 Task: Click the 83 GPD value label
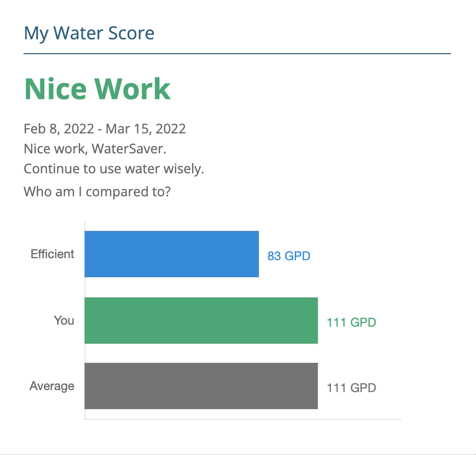(x=289, y=256)
